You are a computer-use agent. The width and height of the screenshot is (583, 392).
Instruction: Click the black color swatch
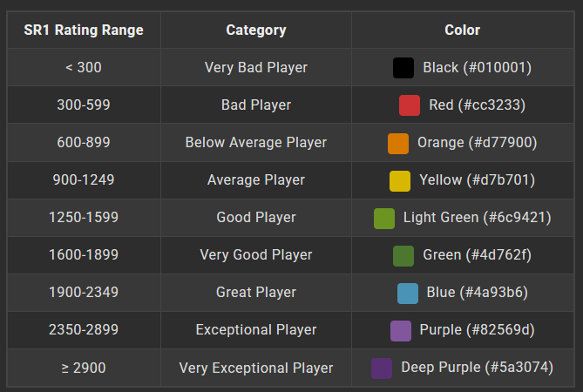tap(403, 68)
